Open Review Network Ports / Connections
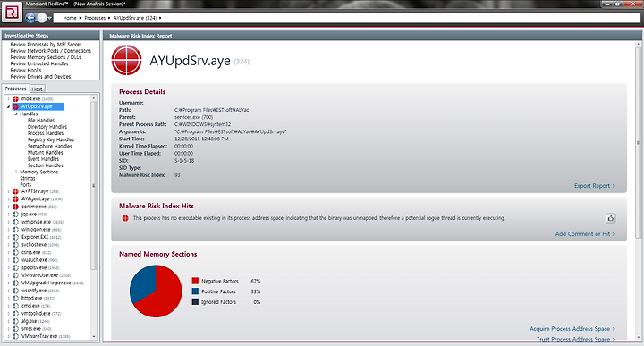Image resolution: width=644 pixels, height=346 pixels. 50,51
